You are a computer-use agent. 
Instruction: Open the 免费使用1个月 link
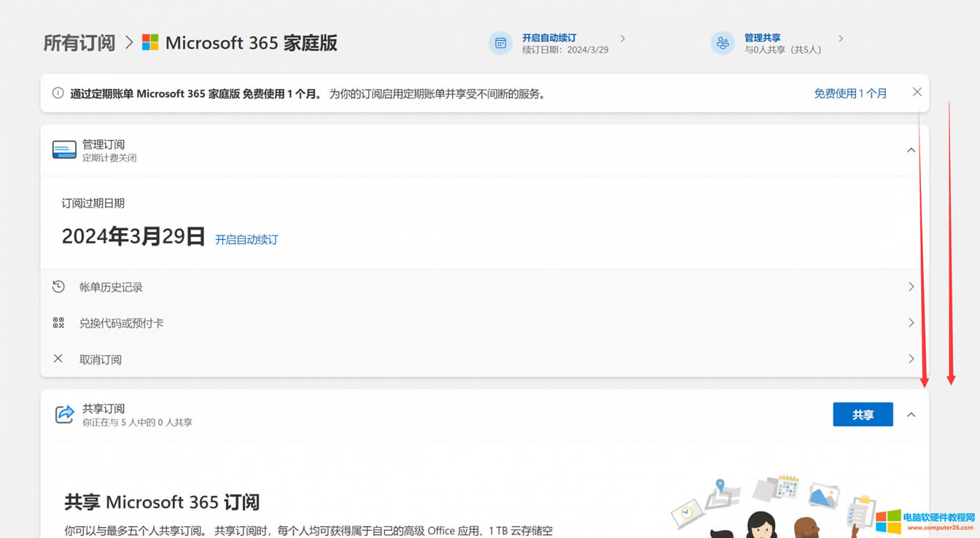(850, 93)
